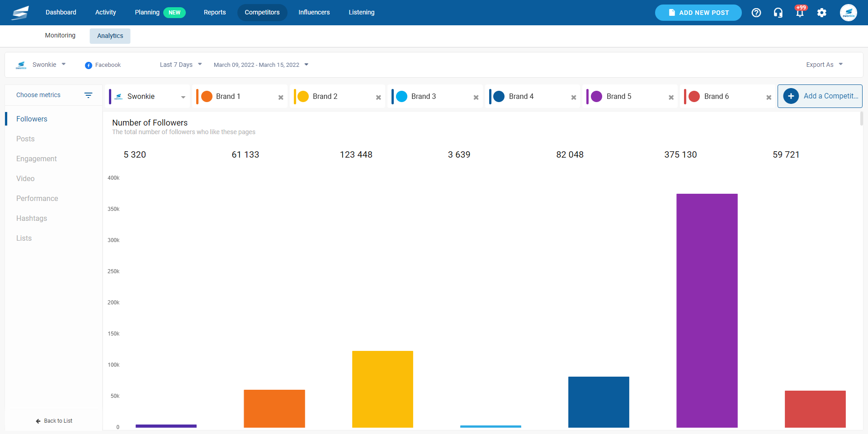The height and width of the screenshot is (434, 868).
Task: Click ADD NEW POST button
Action: [x=698, y=13]
